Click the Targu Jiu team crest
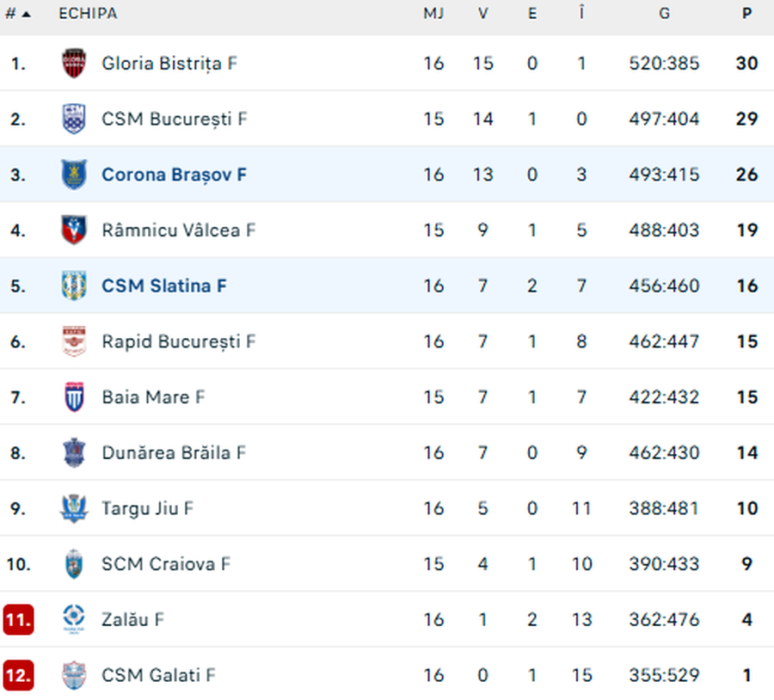This screenshot has width=774, height=700. (x=74, y=508)
